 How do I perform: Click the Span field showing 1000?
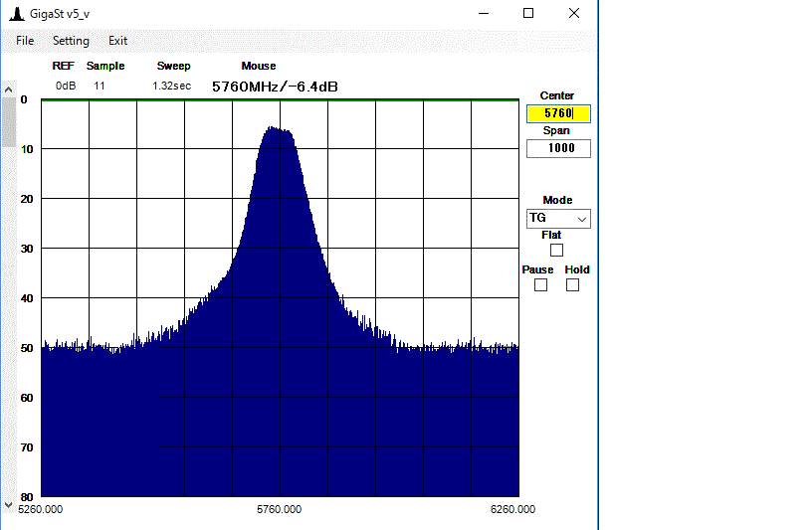click(x=557, y=148)
